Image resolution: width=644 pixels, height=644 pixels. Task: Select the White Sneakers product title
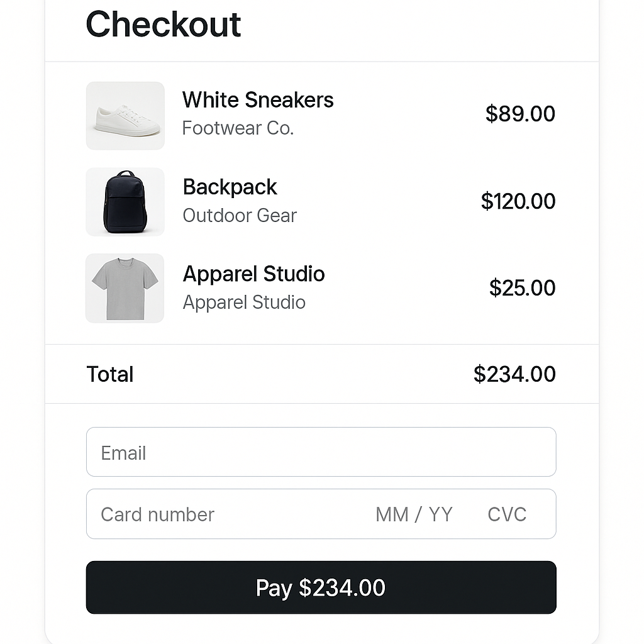click(x=257, y=100)
